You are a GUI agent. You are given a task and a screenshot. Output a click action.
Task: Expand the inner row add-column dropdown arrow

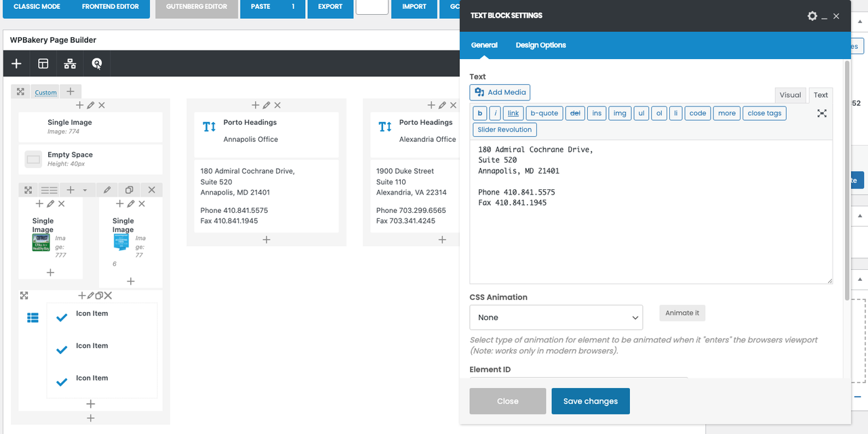click(85, 191)
